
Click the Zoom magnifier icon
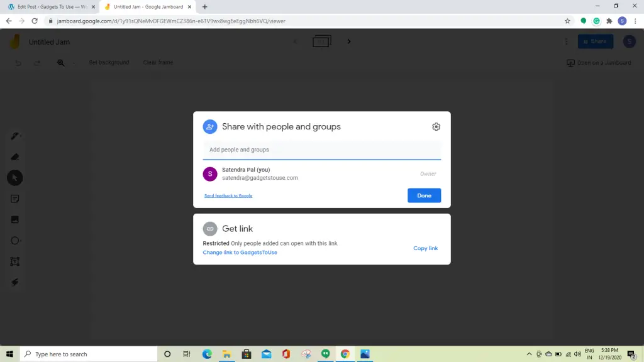(x=61, y=63)
